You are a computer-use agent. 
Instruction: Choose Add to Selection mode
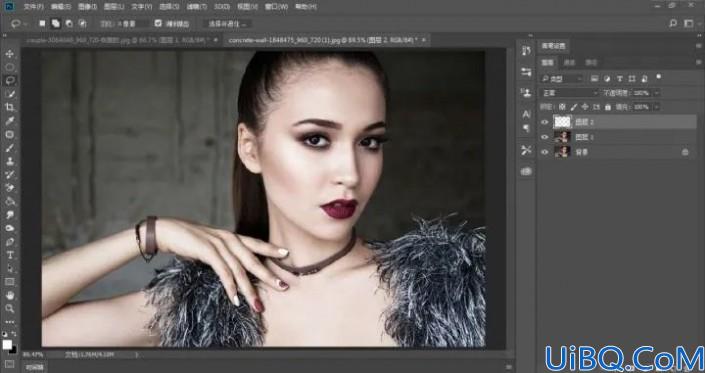click(x=55, y=23)
